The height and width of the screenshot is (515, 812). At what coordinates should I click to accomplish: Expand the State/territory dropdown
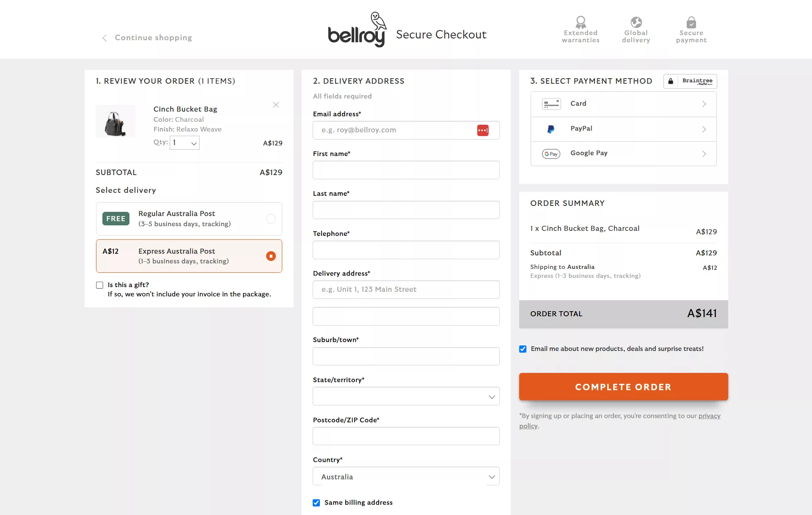(x=406, y=397)
